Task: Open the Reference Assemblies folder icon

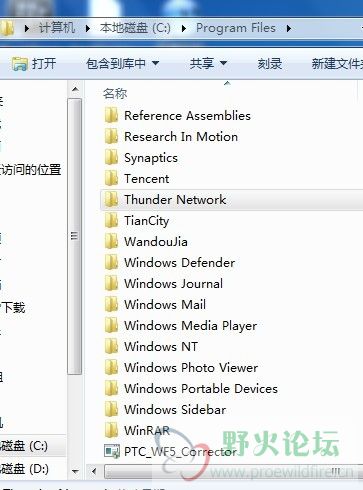Action: (111, 116)
